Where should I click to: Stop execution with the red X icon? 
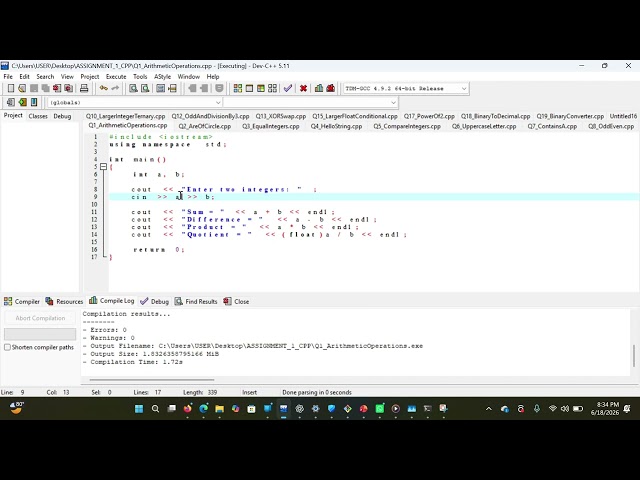303,88
